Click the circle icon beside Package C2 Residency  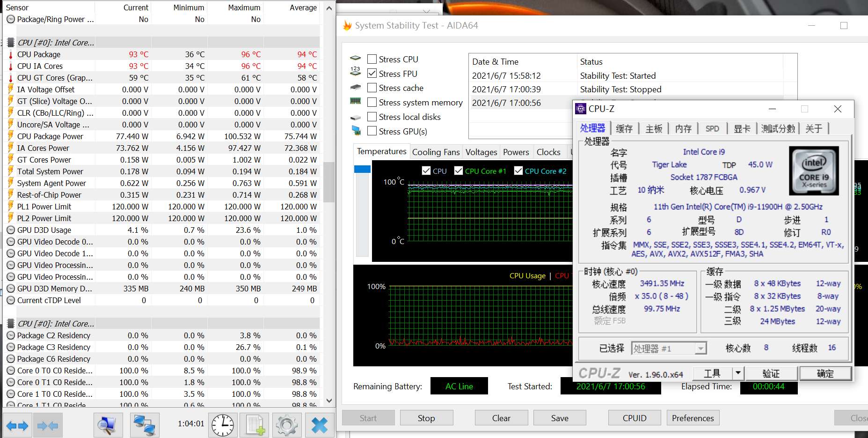pyautogui.click(x=11, y=335)
